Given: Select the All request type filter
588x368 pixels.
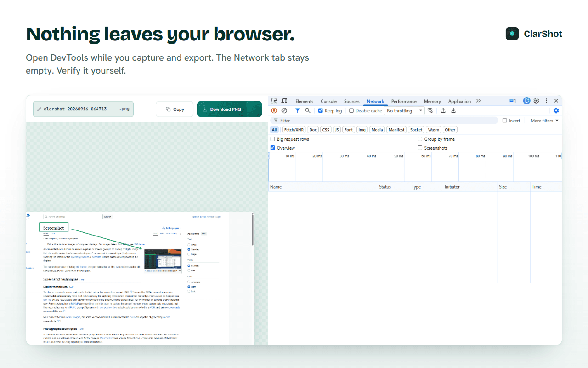Looking at the screenshot, I should click(x=274, y=130).
